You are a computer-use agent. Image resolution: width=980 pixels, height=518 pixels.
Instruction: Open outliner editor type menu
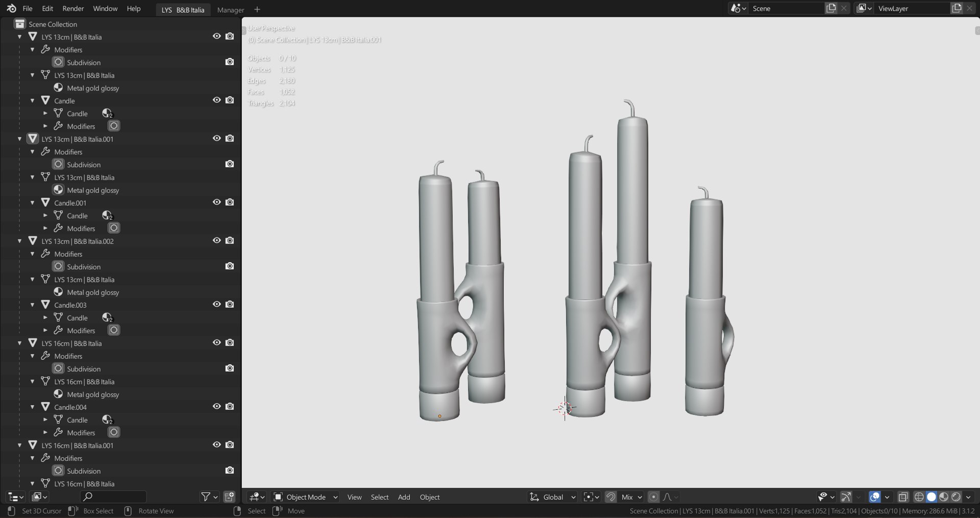click(x=16, y=497)
